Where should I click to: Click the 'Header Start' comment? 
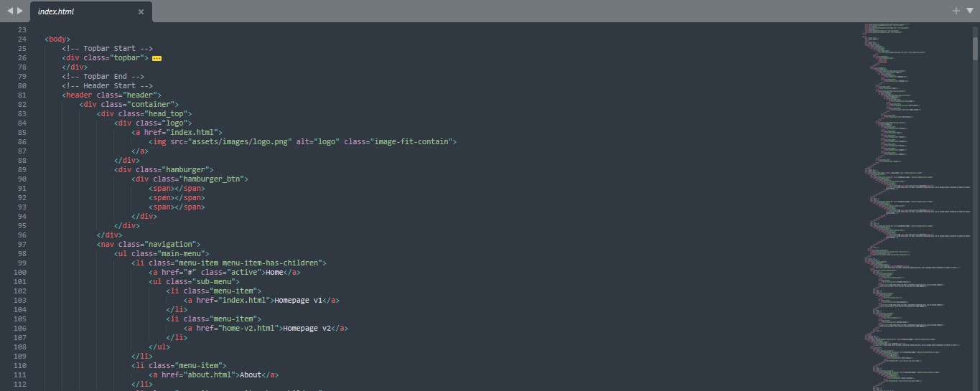pyautogui.click(x=107, y=85)
